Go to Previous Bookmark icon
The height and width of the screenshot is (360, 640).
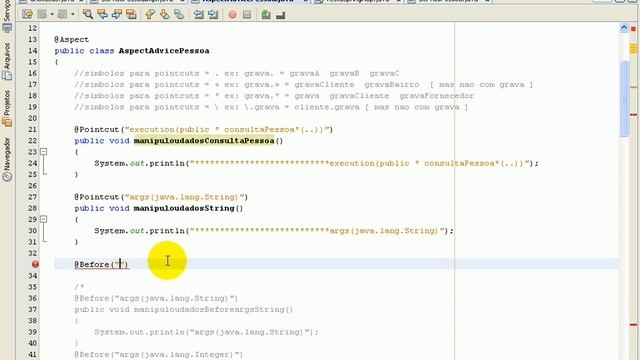pyautogui.click(x=150, y=15)
